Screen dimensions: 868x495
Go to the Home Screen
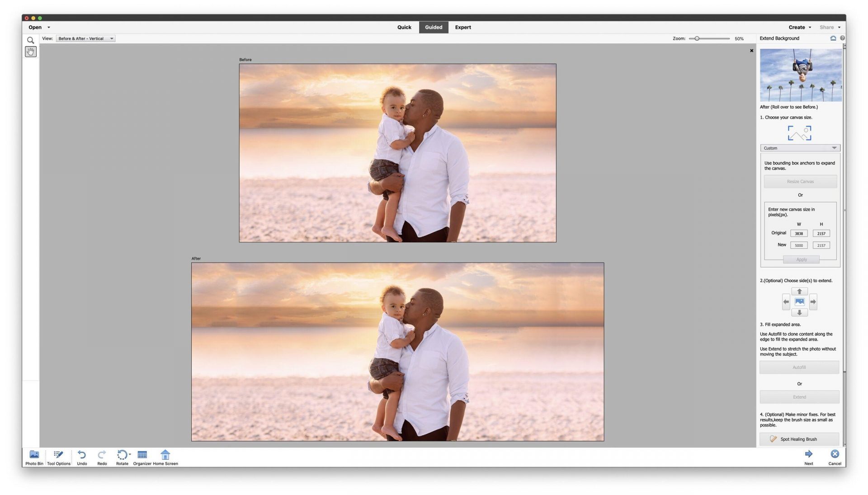pos(165,454)
